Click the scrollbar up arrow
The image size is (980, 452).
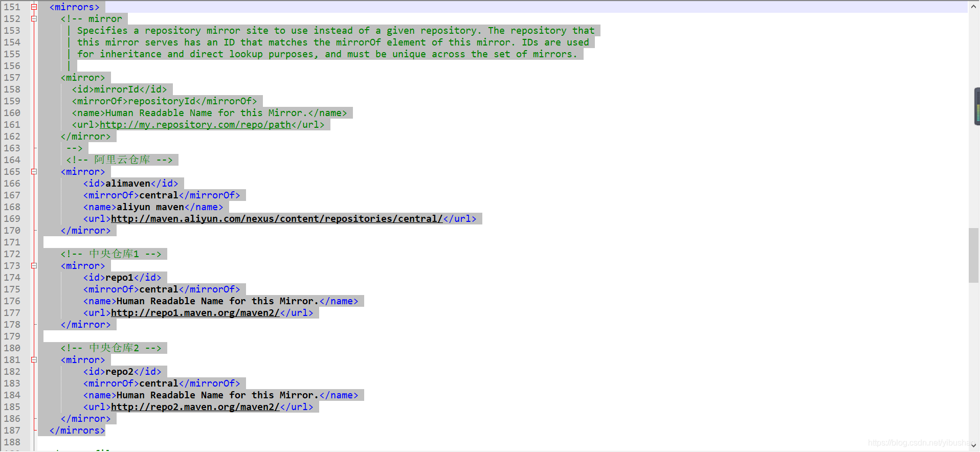tap(974, 7)
